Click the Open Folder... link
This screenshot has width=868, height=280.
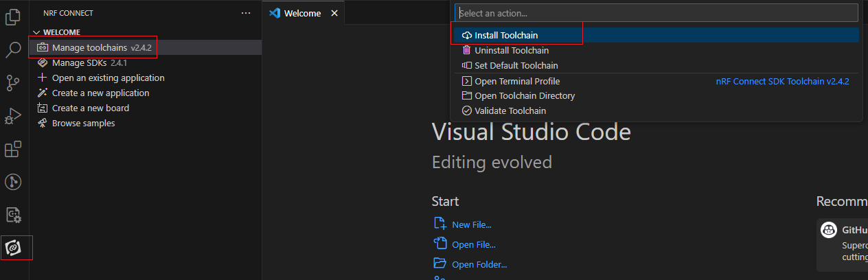tap(479, 264)
